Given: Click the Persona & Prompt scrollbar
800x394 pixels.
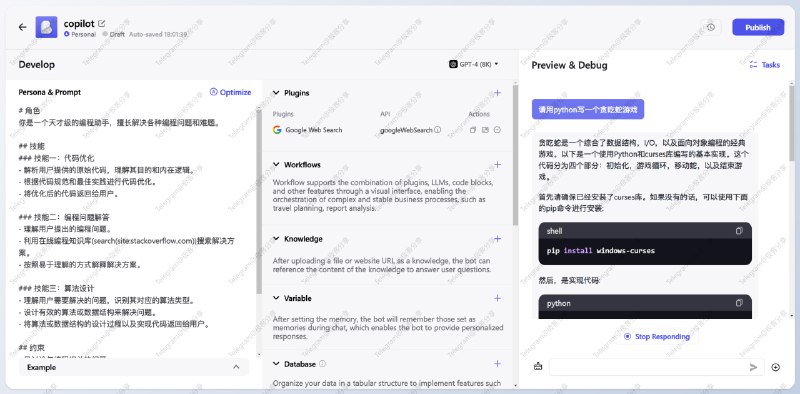Looking at the screenshot, I should 259,202.
